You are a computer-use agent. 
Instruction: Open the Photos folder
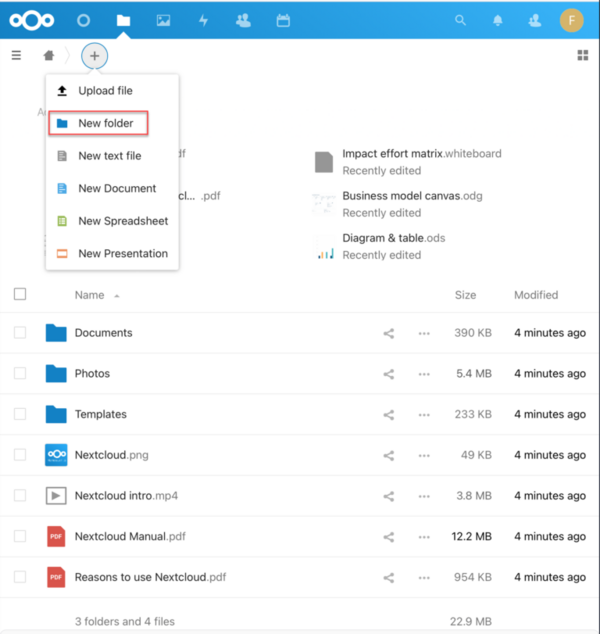pyautogui.click(x=92, y=373)
